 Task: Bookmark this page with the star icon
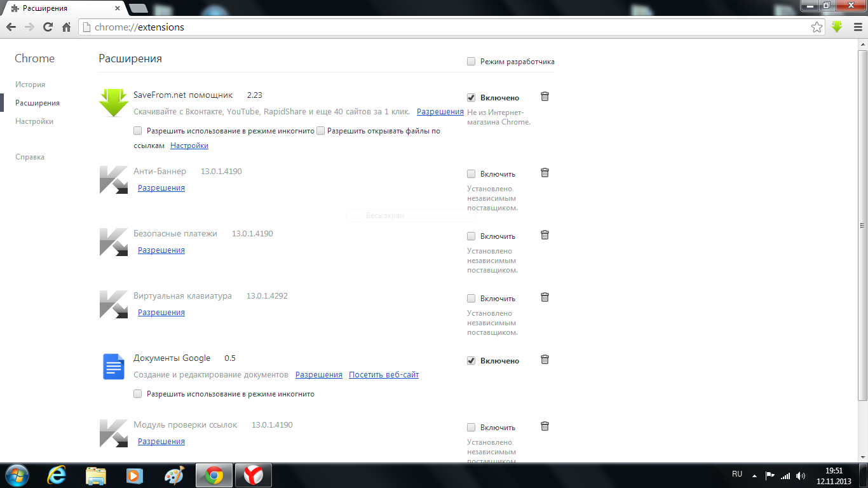(817, 27)
